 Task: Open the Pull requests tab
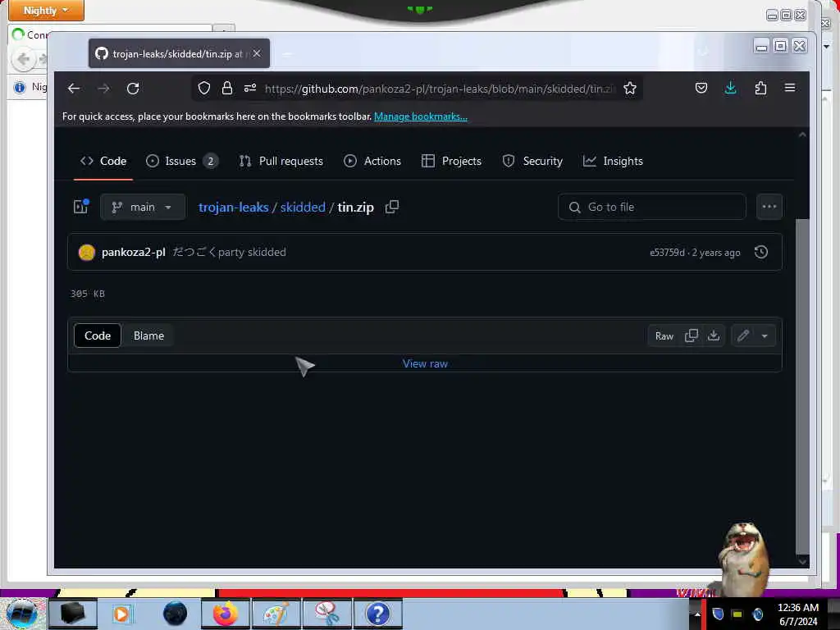281,162
